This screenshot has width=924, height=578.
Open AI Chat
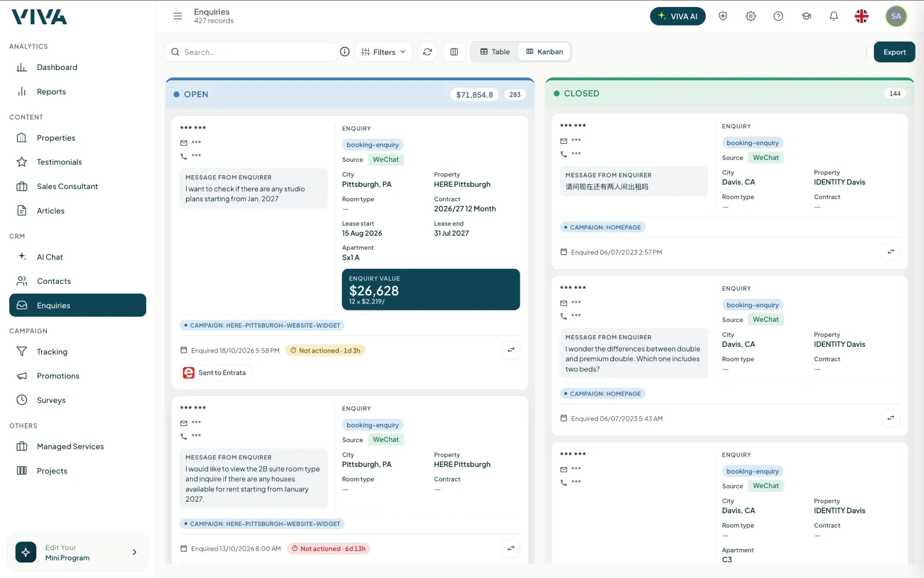77,257
